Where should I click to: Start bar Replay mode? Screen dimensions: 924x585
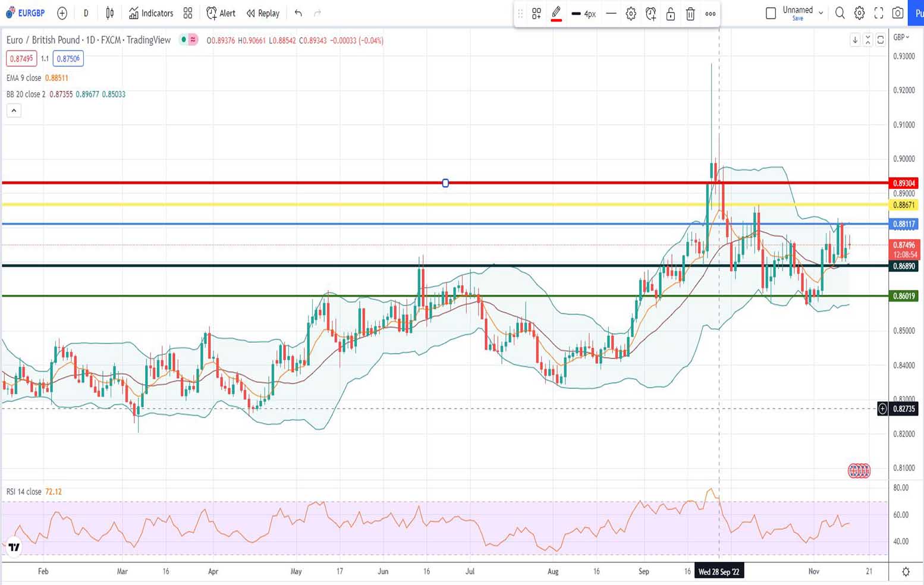coord(263,13)
